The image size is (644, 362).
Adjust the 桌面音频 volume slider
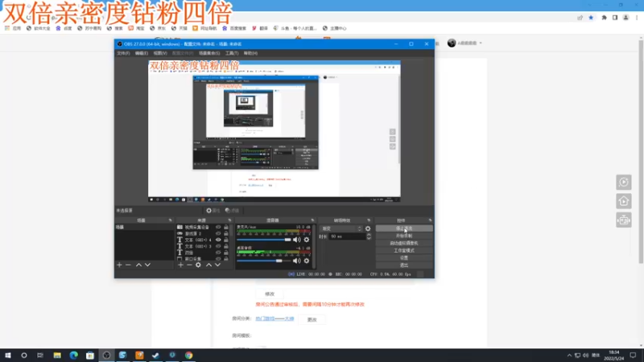tap(264, 261)
